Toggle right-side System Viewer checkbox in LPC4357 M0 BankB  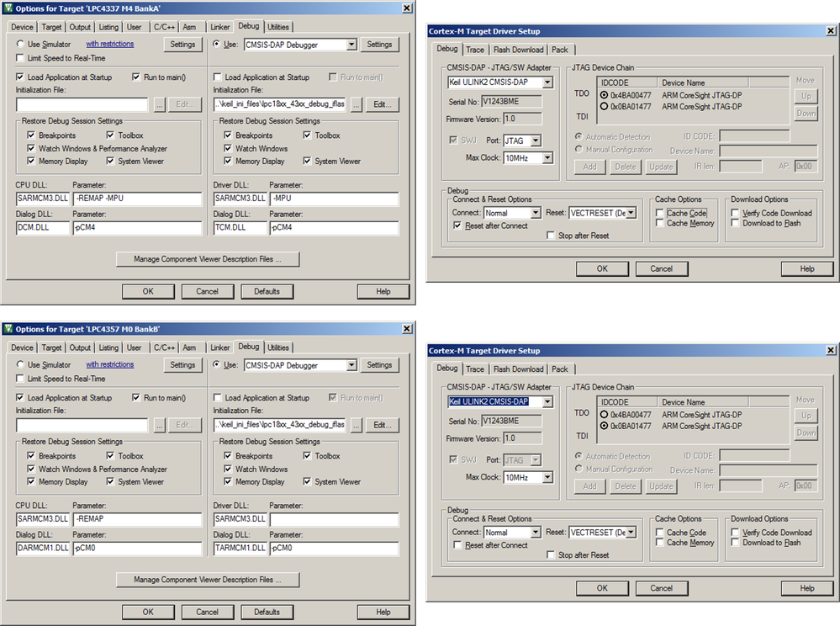tap(307, 481)
